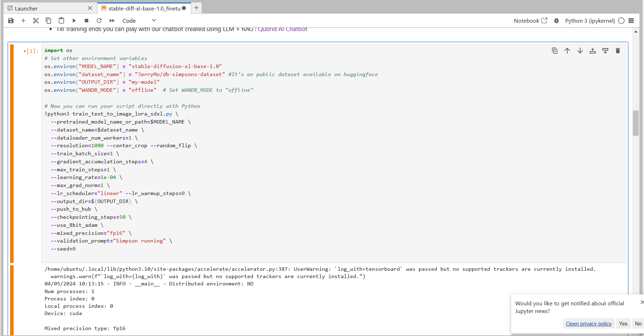Run the selected cell with play icon

[74, 21]
